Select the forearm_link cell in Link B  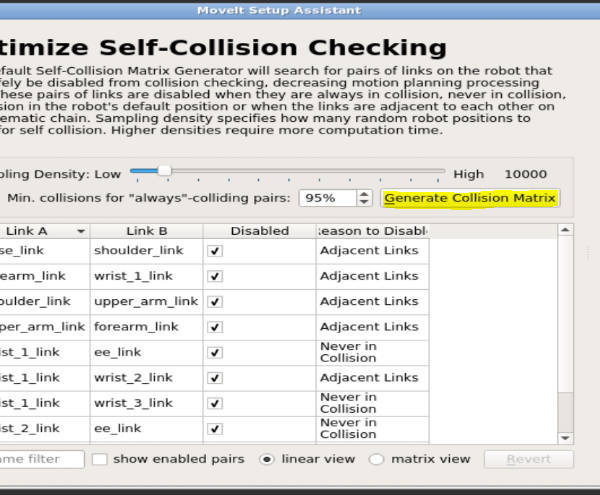coord(147,327)
